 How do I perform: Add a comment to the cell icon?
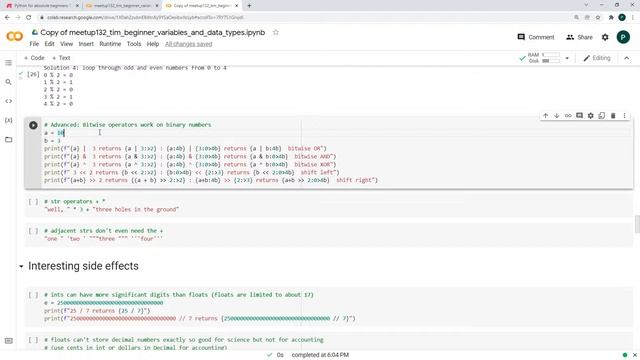[x=579, y=116]
